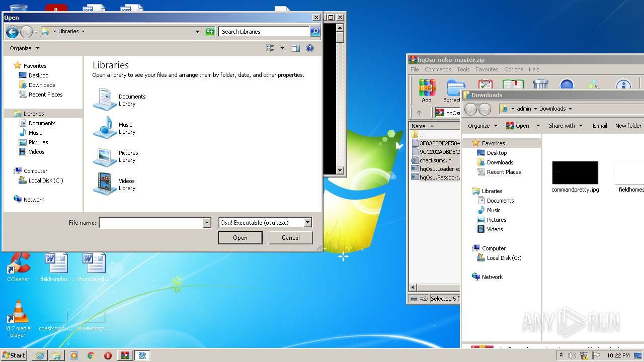Click the Back arrow in Open dialog

(x=12, y=32)
